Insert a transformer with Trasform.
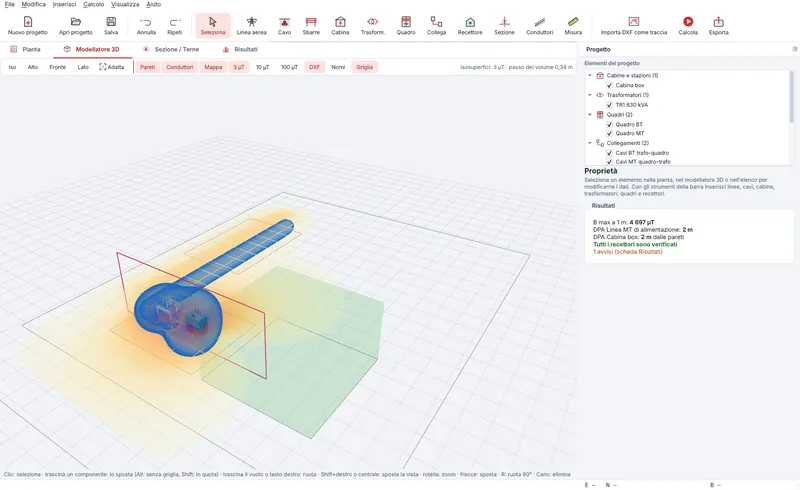The height and width of the screenshot is (490, 800). (372, 26)
